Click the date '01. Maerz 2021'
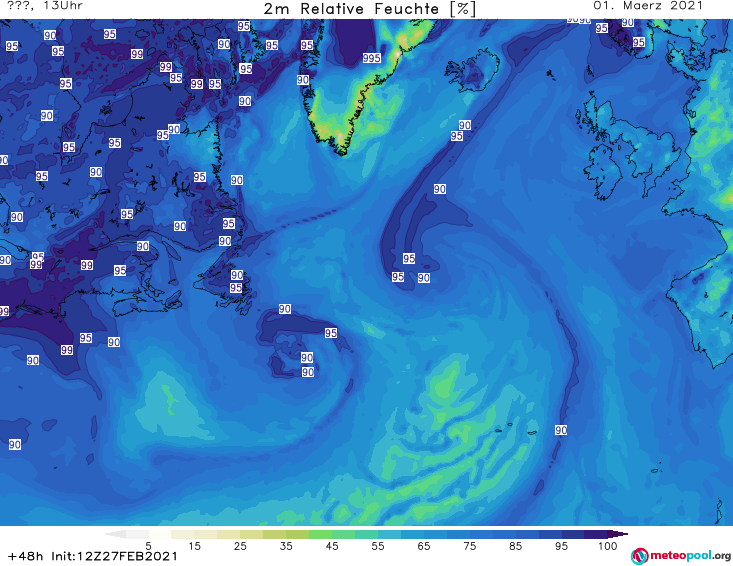Viewport: 733px width, 566px height. click(x=648, y=6)
